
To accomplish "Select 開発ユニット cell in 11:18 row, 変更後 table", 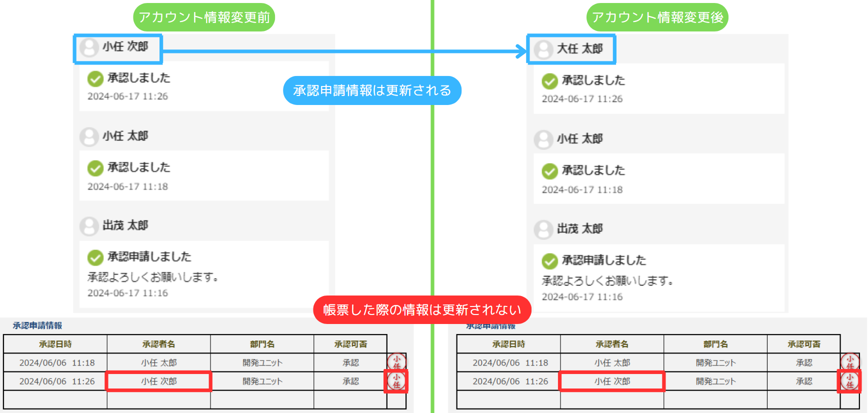I will 715,362.
